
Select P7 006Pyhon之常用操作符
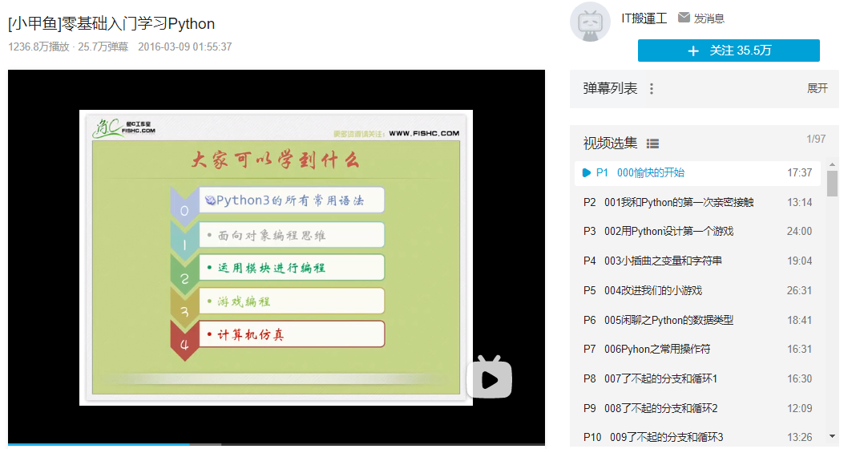pyautogui.click(x=697, y=349)
